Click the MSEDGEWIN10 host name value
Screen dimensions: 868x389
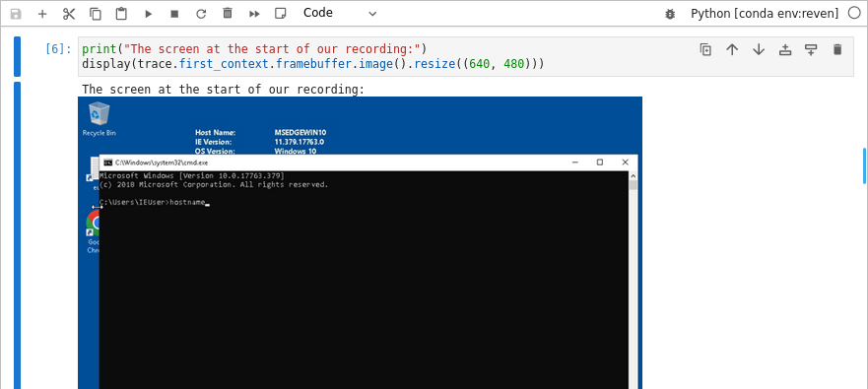[300, 133]
